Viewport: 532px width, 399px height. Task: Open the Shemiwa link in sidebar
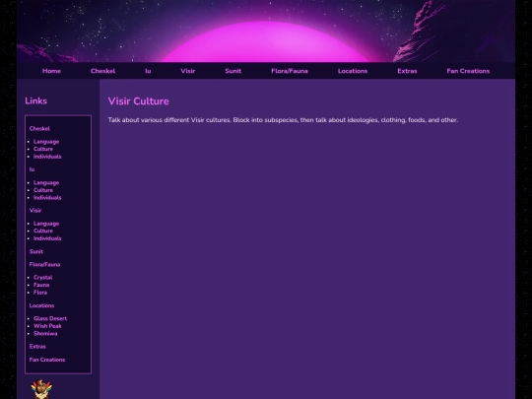click(x=45, y=333)
